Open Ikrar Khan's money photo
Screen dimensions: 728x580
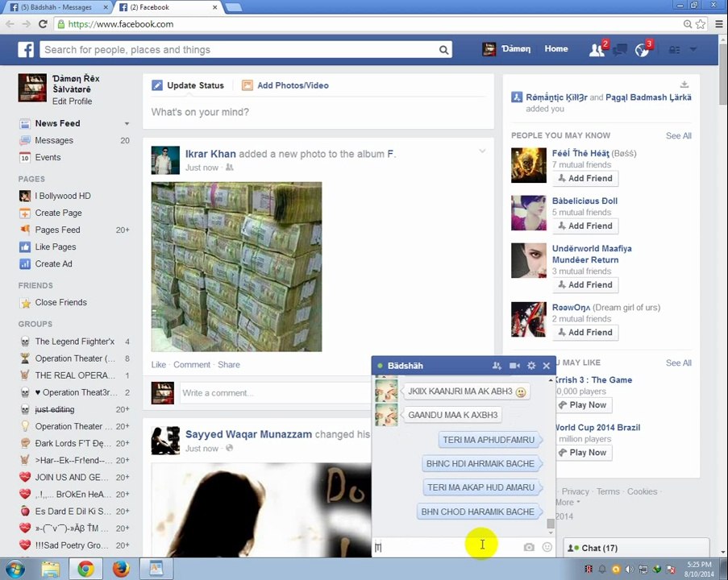tap(236, 267)
